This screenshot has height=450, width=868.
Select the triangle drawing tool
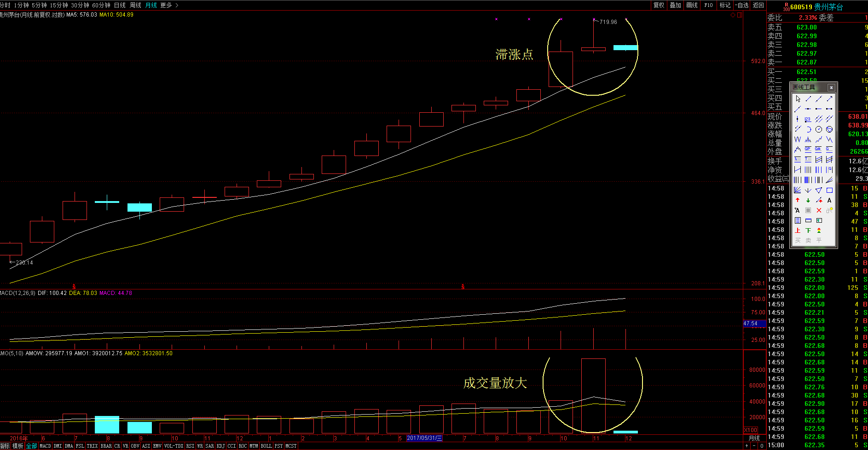pyautogui.click(x=819, y=190)
